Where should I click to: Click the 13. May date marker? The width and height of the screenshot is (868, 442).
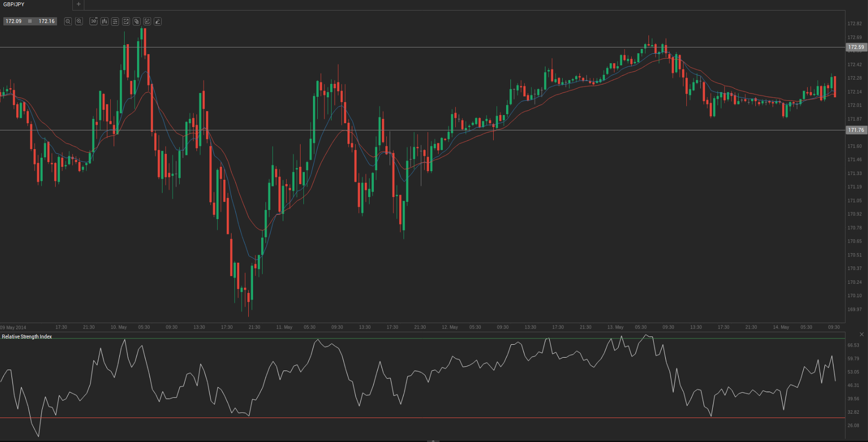point(615,327)
